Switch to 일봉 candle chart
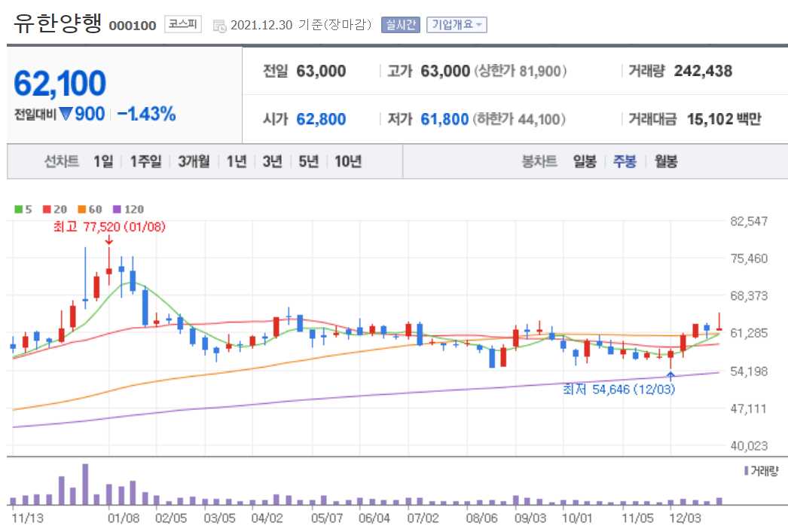 click(585, 161)
